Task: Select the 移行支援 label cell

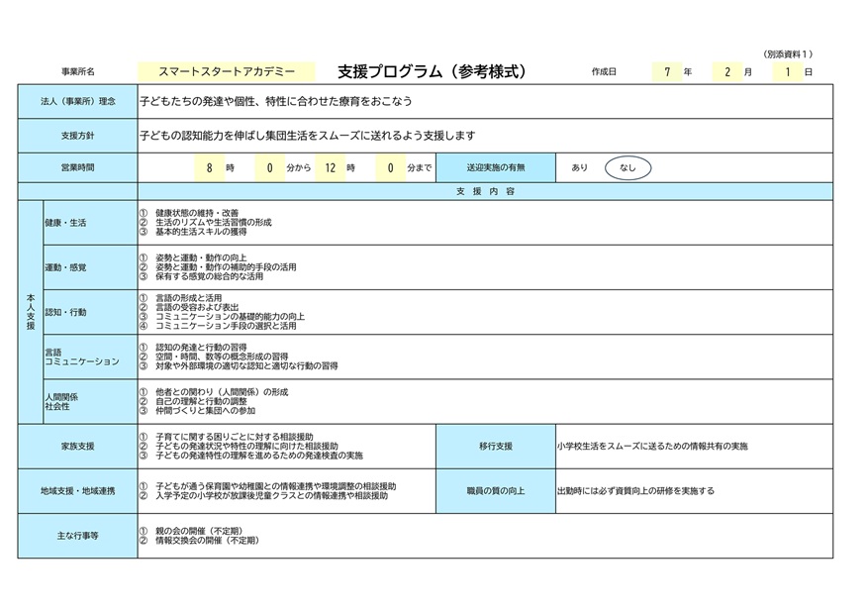Action: tap(496, 447)
